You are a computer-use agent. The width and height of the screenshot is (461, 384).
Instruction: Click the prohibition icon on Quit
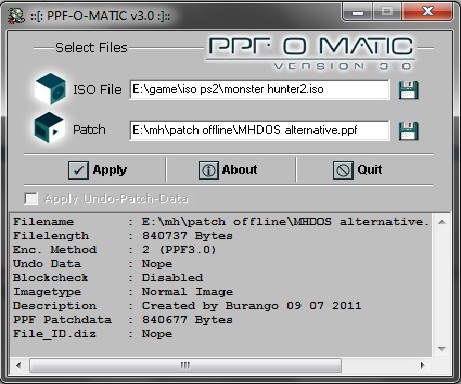click(343, 170)
